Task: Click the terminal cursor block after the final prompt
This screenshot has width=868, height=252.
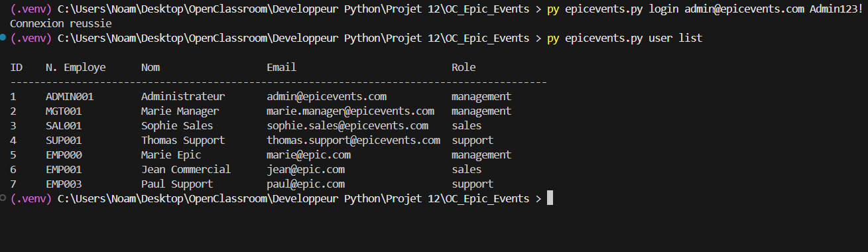Action: [x=550, y=198]
